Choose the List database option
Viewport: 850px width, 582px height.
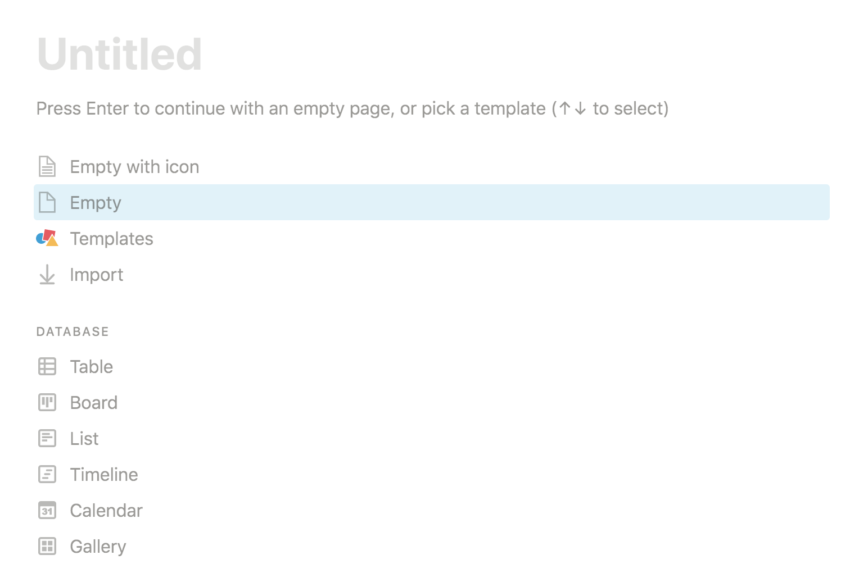pos(84,439)
